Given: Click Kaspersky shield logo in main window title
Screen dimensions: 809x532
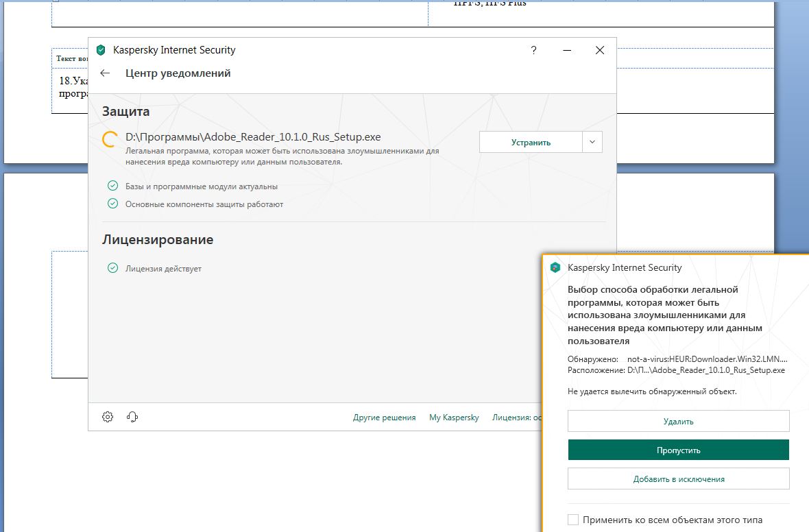Looking at the screenshot, I should (101, 50).
